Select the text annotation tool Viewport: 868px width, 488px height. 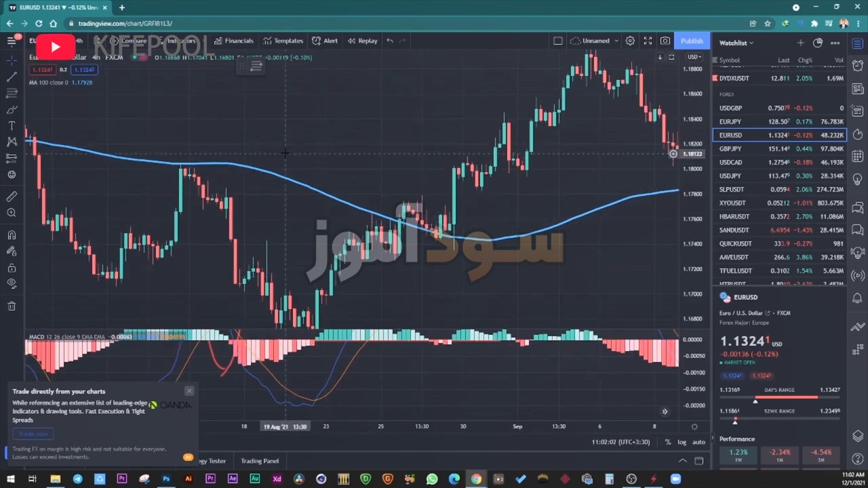(12, 125)
